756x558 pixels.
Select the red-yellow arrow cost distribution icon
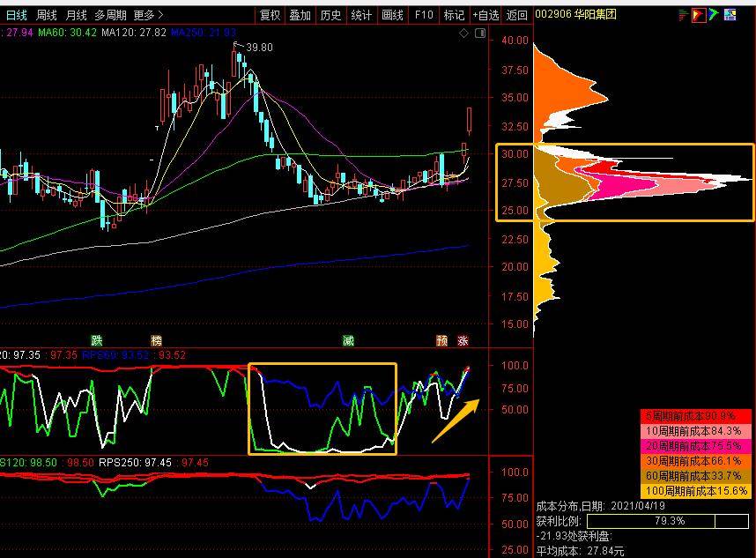(x=698, y=15)
